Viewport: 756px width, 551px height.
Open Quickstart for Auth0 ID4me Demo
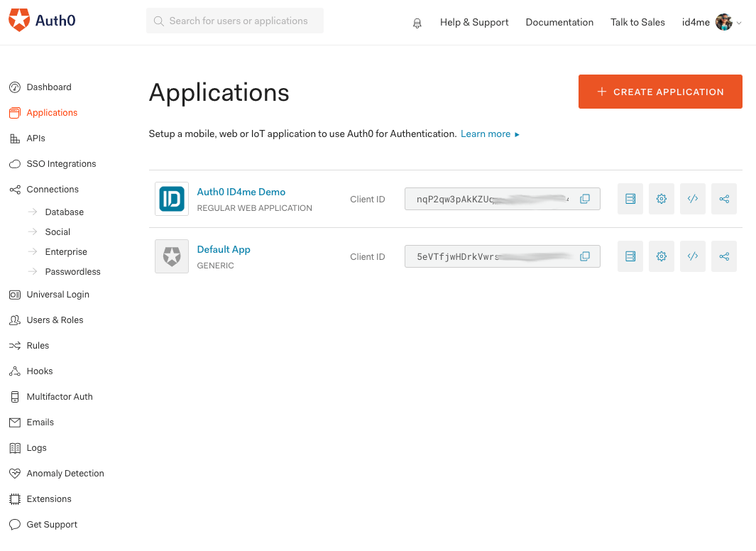pos(630,199)
